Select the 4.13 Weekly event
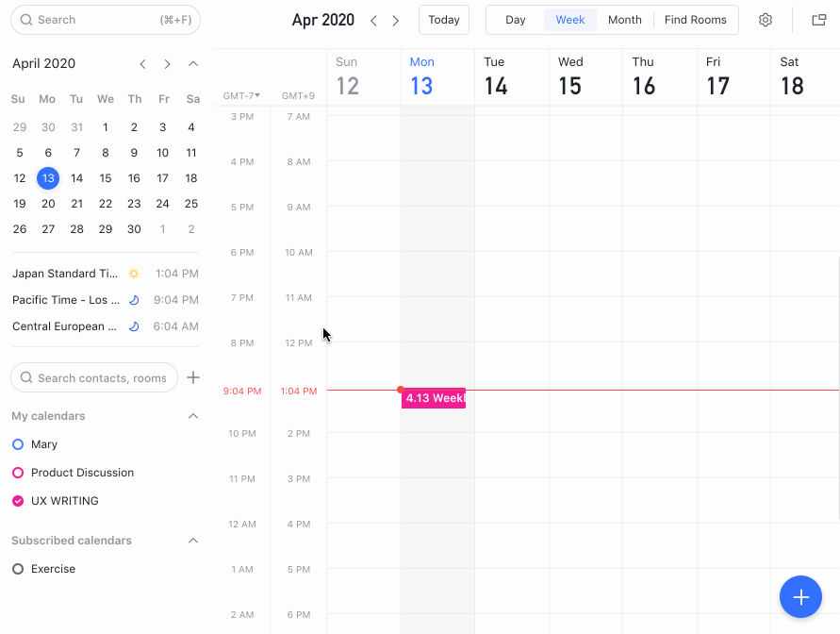 click(435, 398)
